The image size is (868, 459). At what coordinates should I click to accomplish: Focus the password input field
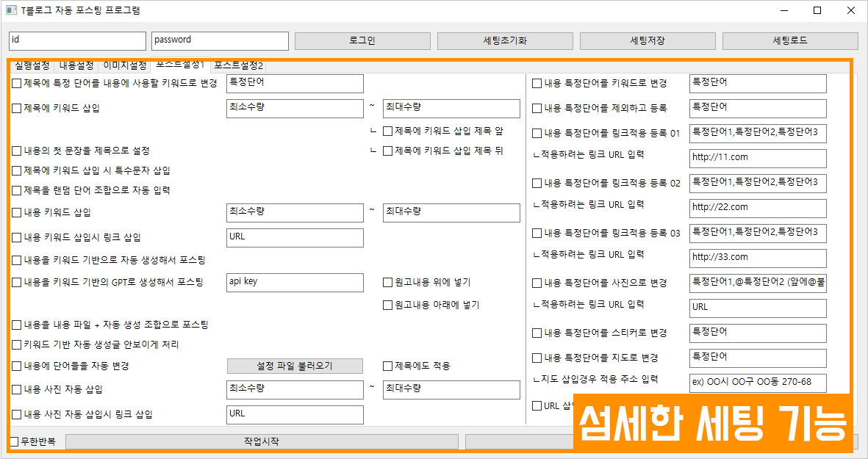tap(220, 41)
